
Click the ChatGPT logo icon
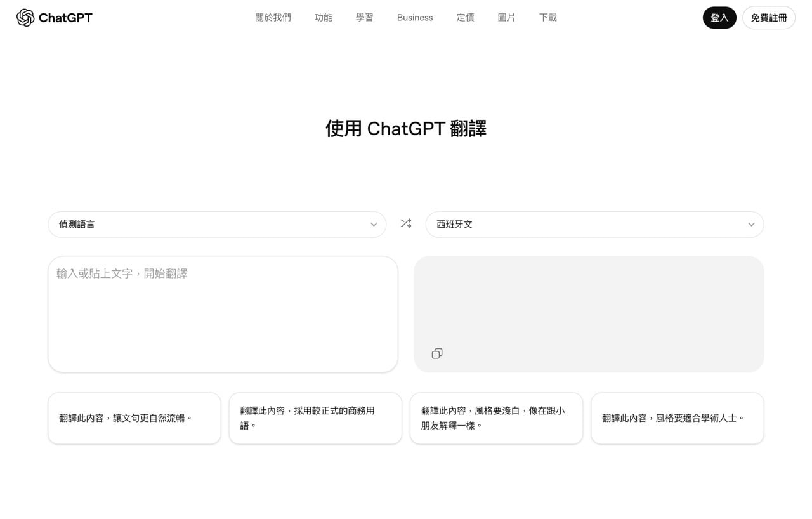pos(25,17)
